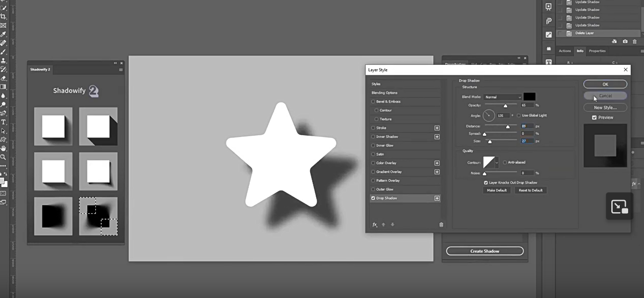Enable the Stroke effect checkbox

[373, 128]
